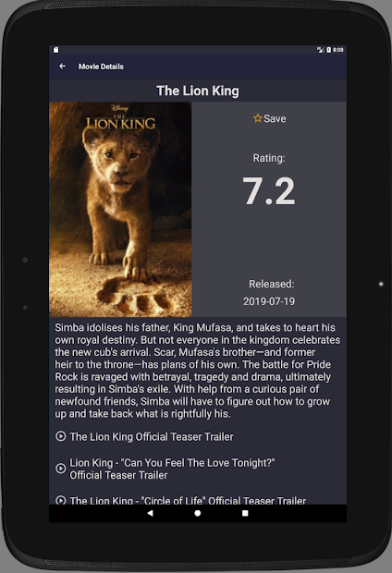Tap the Android home circle button
This screenshot has width=392, height=573.
pyautogui.click(x=198, y=513)
